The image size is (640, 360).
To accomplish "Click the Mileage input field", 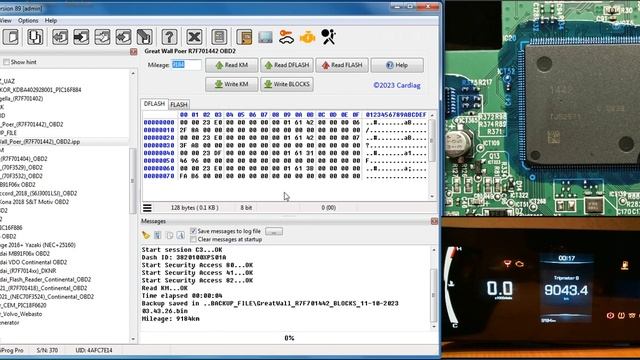I will tap(186, 64).
